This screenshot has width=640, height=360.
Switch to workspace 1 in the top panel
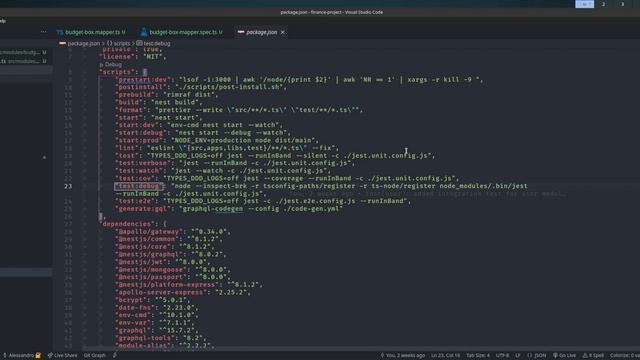(x=584, y=4)
